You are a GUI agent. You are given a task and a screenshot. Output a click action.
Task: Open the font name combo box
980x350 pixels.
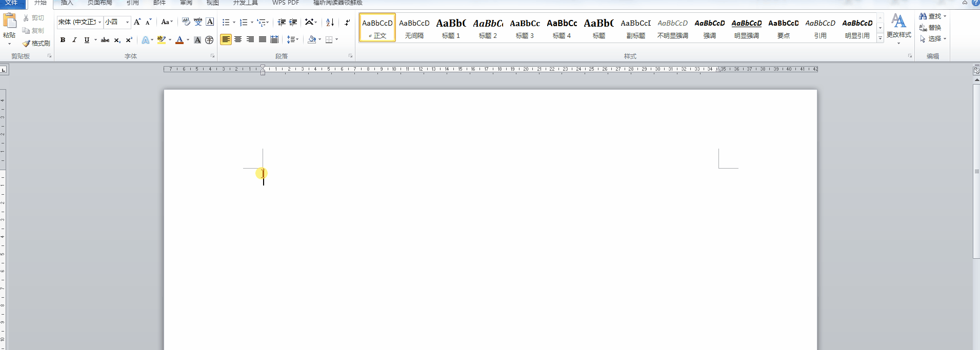tap(79, 22)
